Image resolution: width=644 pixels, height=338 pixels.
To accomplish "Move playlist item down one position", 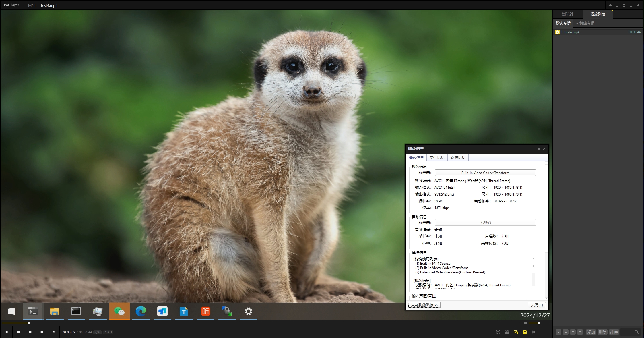I will (x=573, y=332).
